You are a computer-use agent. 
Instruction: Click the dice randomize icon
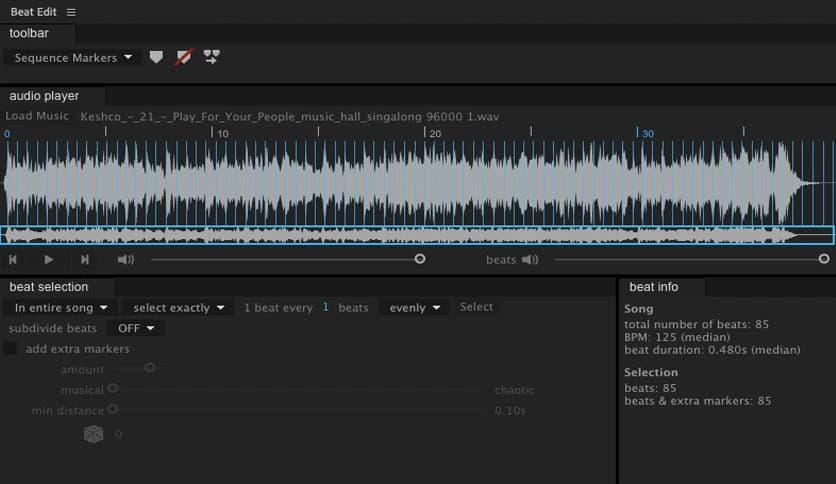coord(92,434)
